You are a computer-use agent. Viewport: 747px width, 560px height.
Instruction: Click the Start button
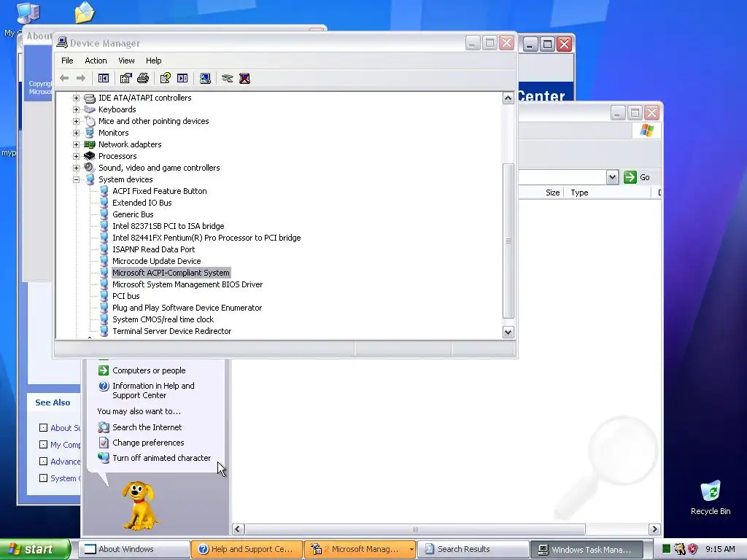pyautogui.click(x=34, y=549)
